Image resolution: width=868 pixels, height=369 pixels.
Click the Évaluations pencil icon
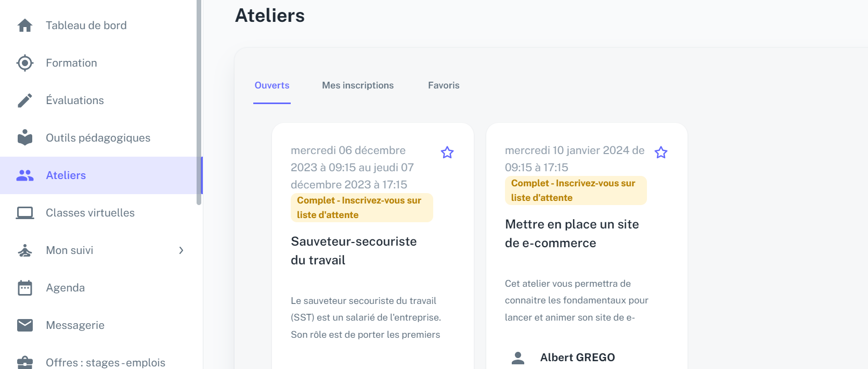[25, 100]
